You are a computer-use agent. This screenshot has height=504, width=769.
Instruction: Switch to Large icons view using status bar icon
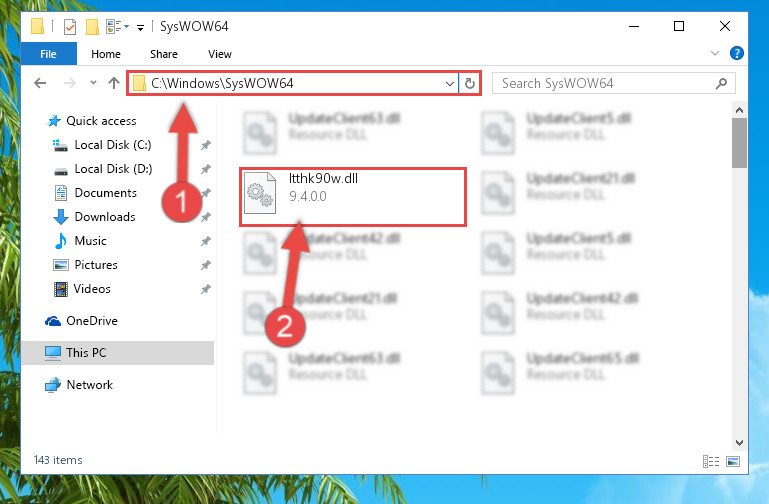click(733, 461)
